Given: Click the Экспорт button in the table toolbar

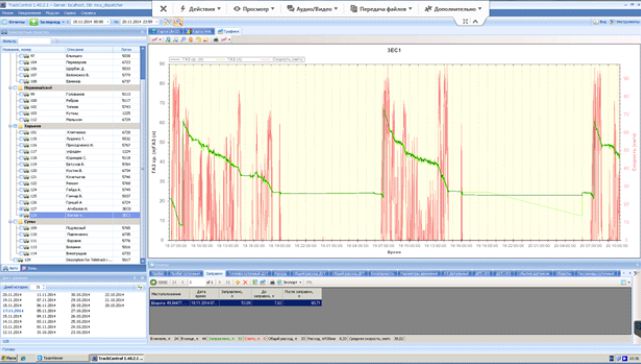Looking at the screenshot, I should 290,282.
